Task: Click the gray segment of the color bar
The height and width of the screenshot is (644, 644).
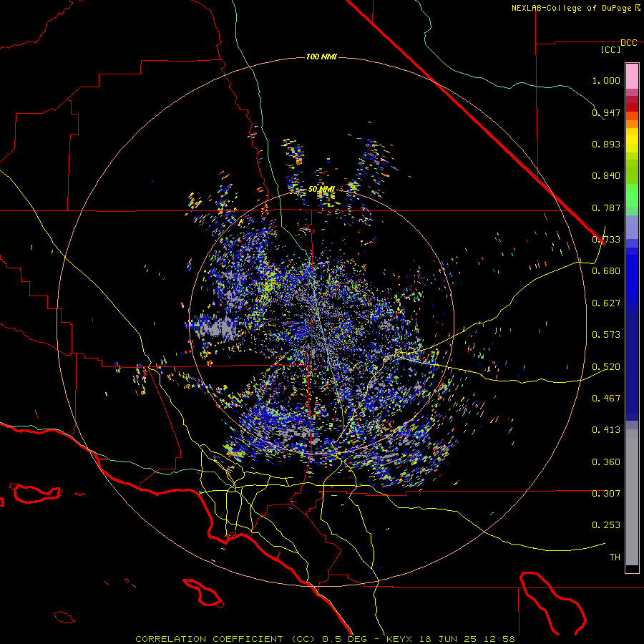Action: (632, 497)
